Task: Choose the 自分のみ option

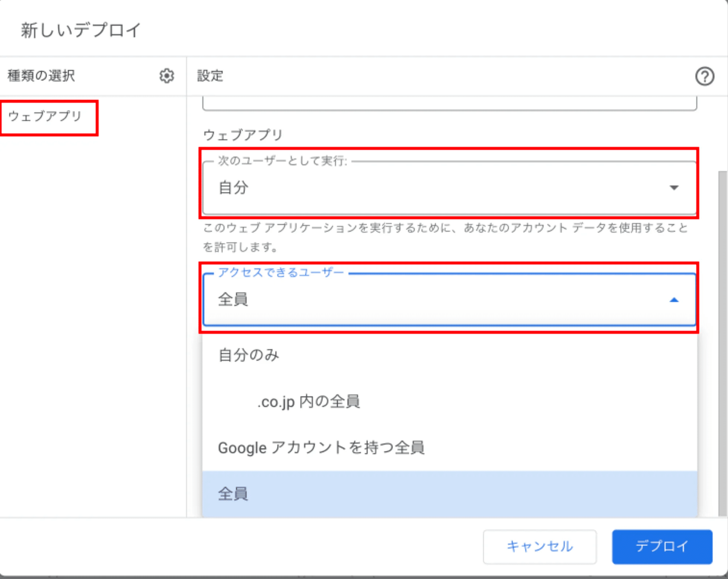Action: pos(249,355)
